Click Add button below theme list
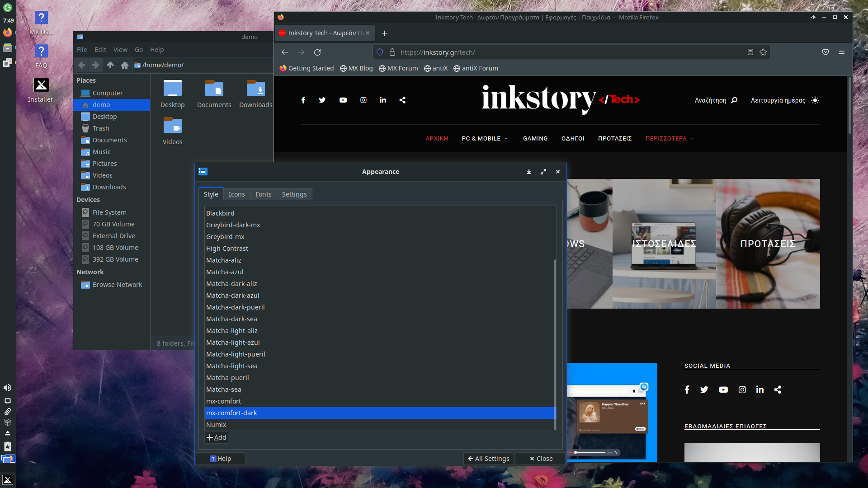 coord(217,437)
